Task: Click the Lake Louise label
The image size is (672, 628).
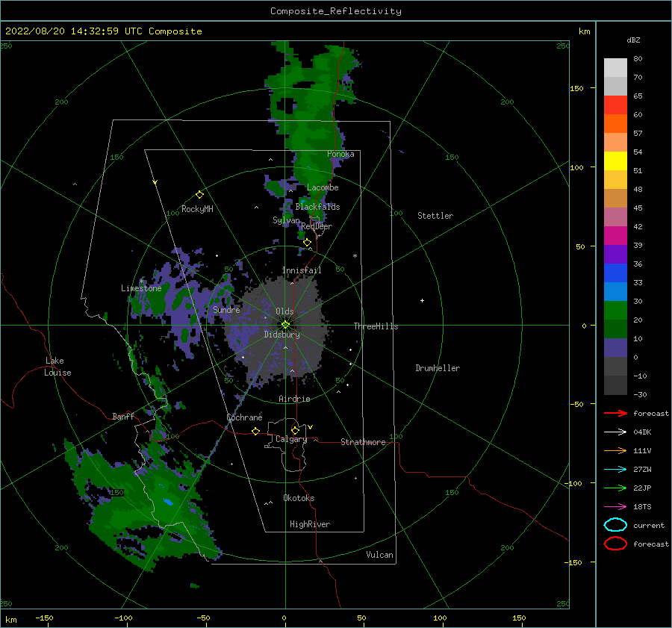Action: (x=57, y=367)
